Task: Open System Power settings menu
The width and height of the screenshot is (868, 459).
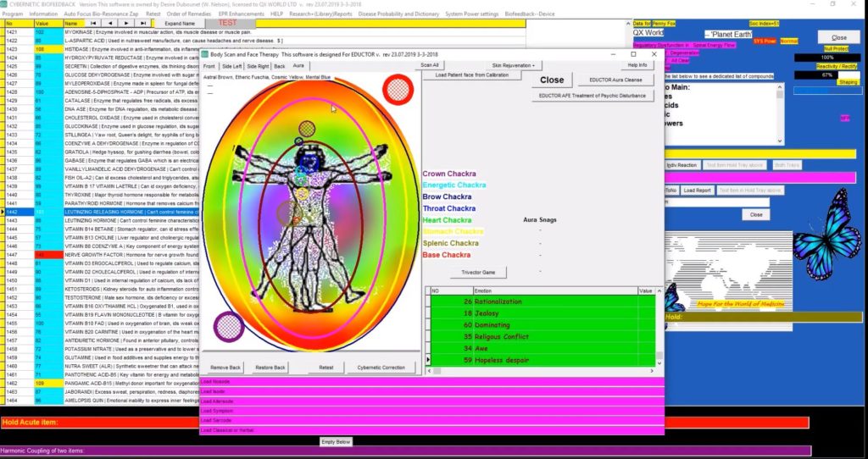Action: pos(471,14)
